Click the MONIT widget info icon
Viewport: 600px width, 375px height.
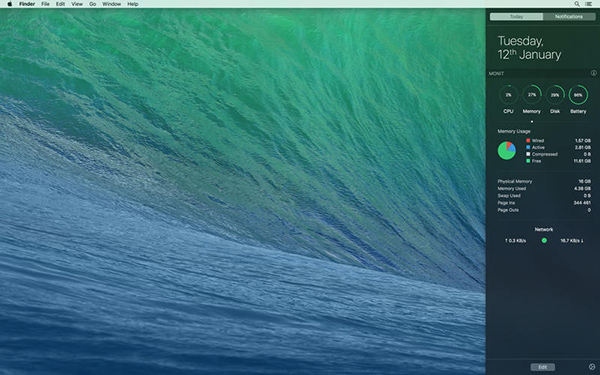pos(593,73)
